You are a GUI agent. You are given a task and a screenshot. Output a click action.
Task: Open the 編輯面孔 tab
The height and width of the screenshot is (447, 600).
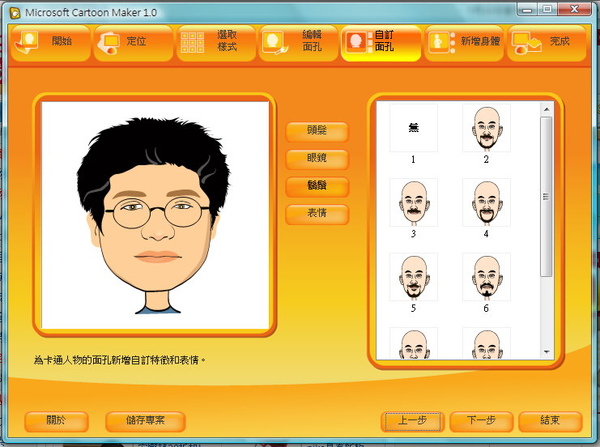click(298, 43)
